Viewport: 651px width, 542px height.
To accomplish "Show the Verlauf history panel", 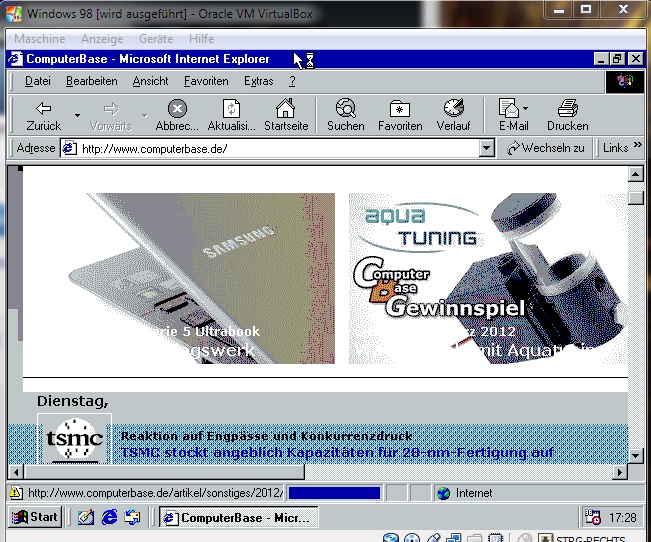I will click(453, 115).
